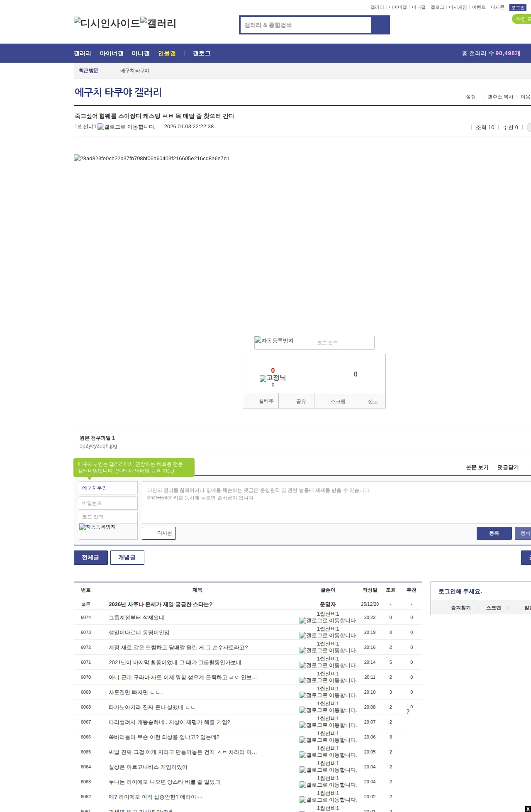Open the 디시콘 picker button in the comment form

pos(159,533)
